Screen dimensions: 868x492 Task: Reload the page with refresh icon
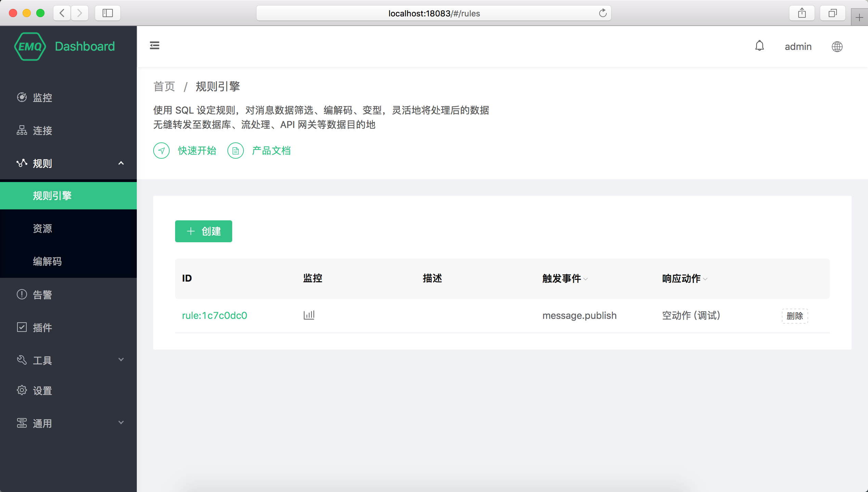pyautogui.click(x=603, y=13)
